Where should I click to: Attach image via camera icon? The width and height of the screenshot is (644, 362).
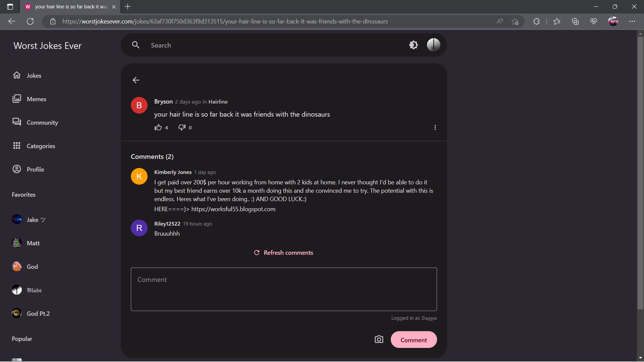point(379,340)
